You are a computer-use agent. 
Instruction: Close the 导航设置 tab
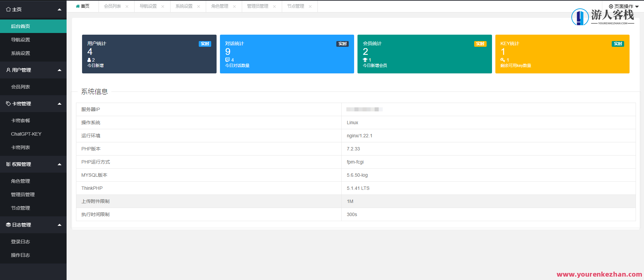pos(163,6)
